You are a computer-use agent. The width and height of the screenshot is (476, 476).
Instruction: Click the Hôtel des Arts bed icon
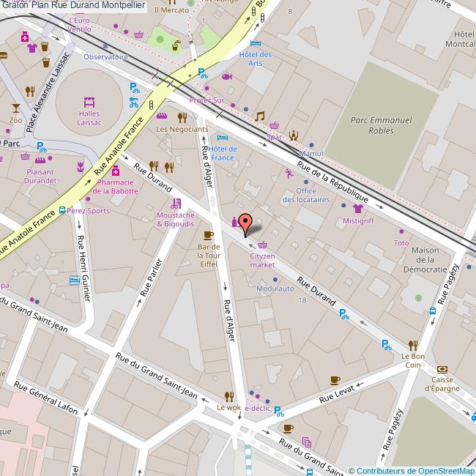tap(256, 43)
